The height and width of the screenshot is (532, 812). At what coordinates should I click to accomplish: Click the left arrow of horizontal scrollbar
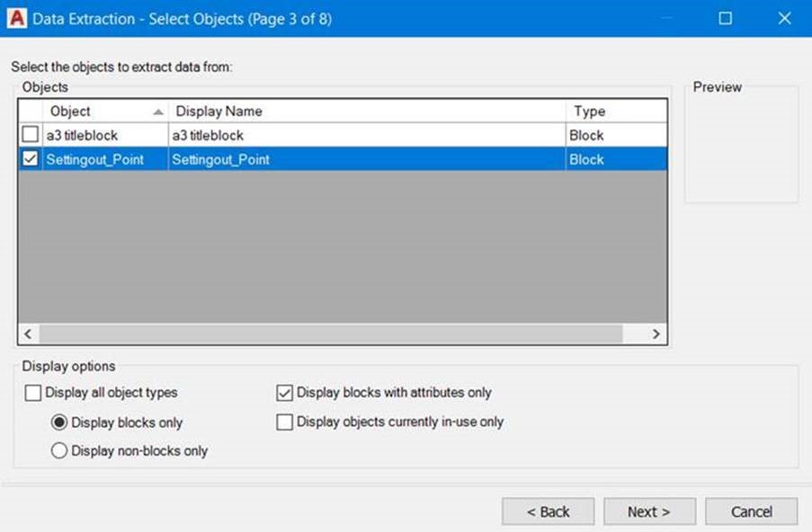pos(28,333)
